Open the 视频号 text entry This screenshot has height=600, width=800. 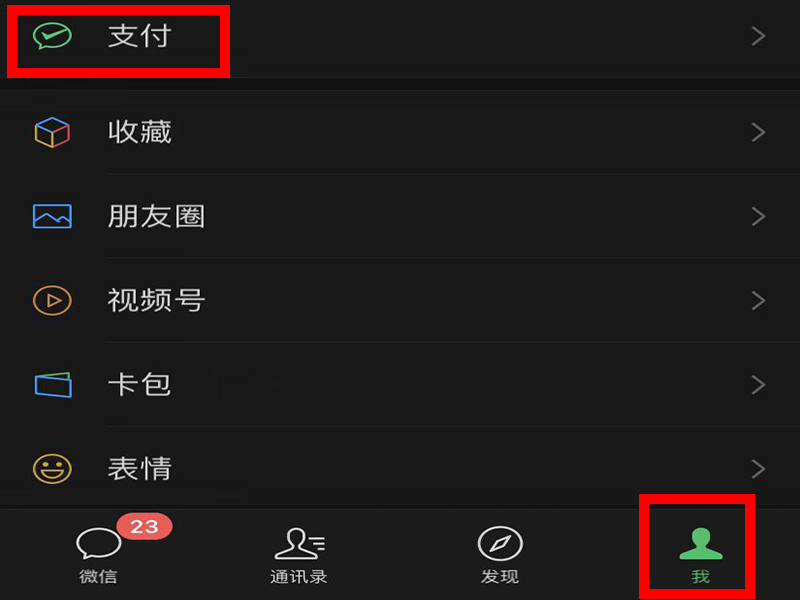coord(156,300)
